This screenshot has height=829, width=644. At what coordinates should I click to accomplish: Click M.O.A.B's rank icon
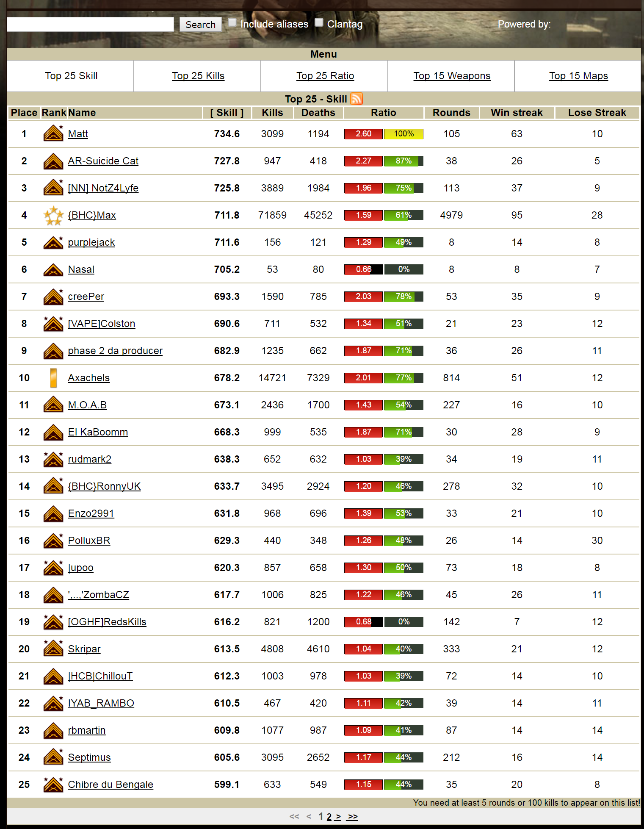[53, 405]
